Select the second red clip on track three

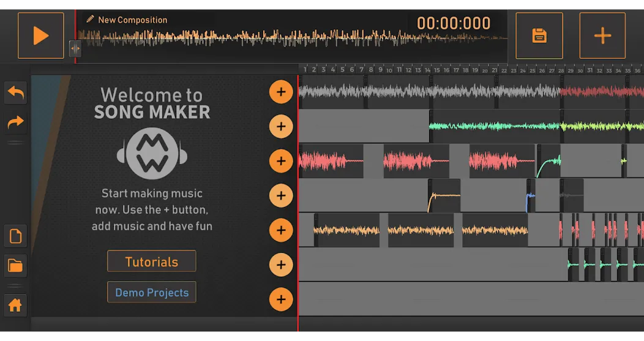tap(416, 161)
